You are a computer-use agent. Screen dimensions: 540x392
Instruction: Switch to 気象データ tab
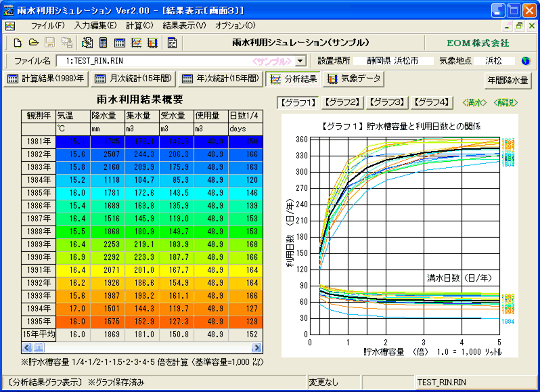[354, 79]
